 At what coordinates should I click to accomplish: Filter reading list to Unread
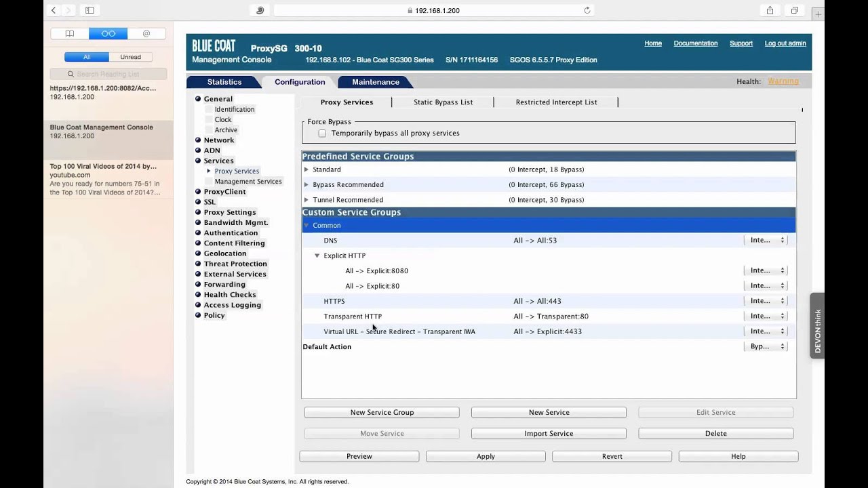point(130,57)
